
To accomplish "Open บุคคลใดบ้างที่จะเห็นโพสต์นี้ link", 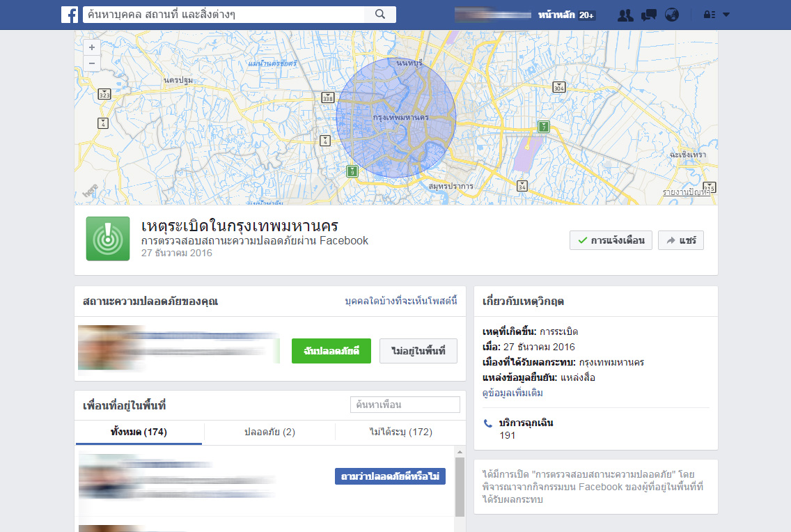I will point(401,301).
